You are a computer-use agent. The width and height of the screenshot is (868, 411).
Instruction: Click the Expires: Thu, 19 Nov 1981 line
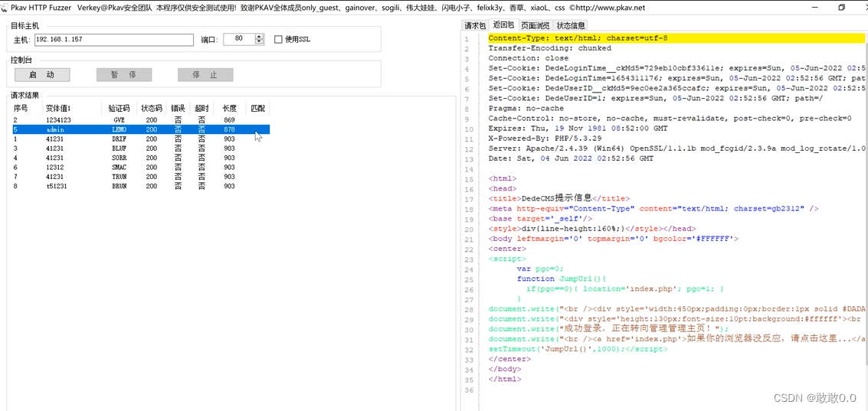(578, 129)
